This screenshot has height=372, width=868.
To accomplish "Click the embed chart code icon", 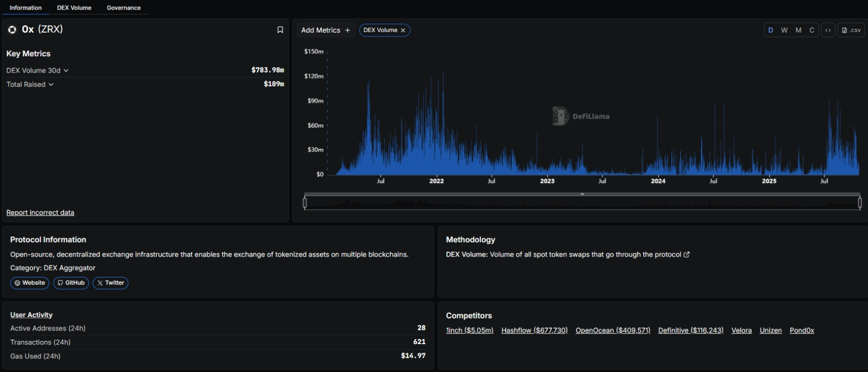I will [x=828, y=30].
